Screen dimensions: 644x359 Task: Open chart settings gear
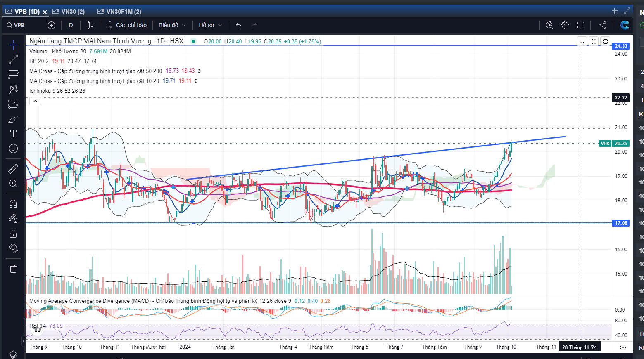pyautogui.click(x=565, y=25)
